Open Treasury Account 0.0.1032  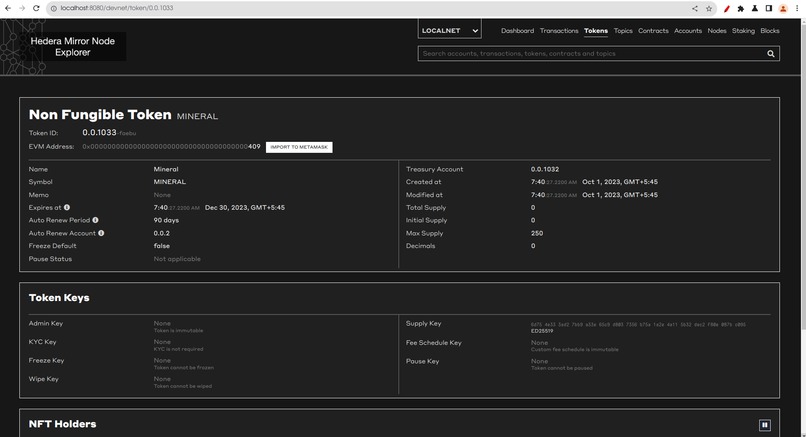pos(545,169)
